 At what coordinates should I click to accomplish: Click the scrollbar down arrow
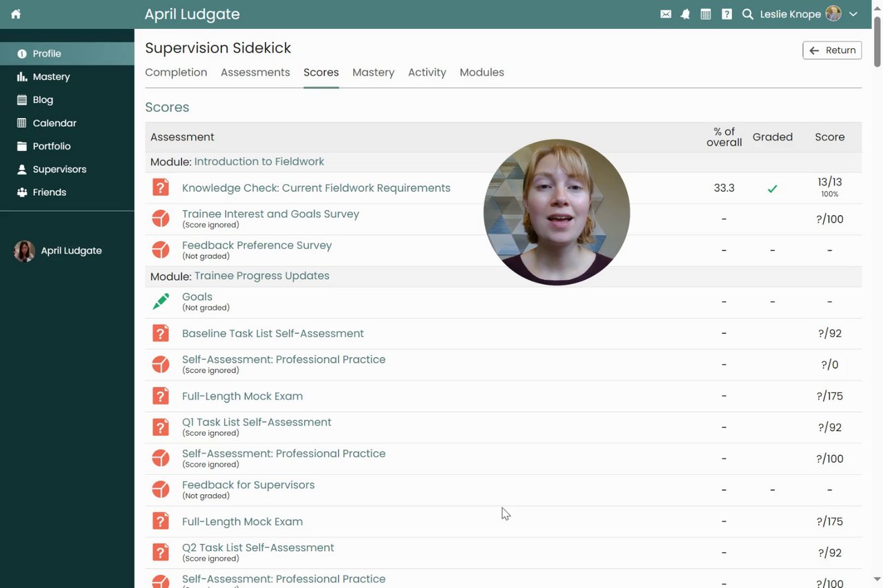877,580
